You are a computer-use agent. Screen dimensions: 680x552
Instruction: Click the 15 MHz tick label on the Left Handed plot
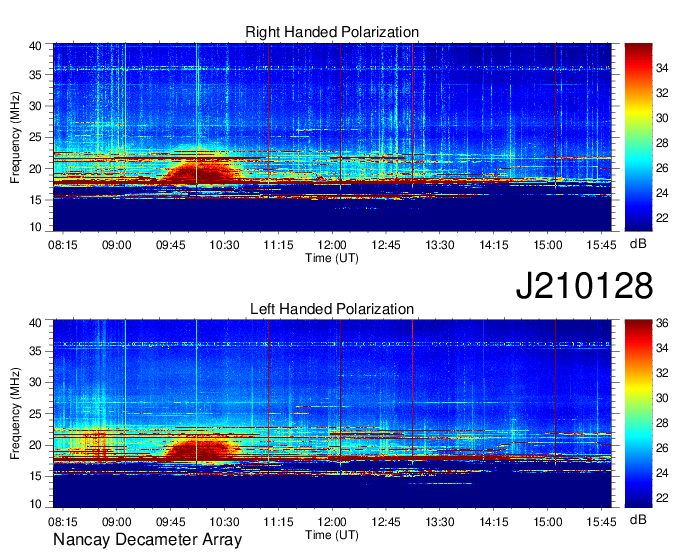tap(36, 477)
